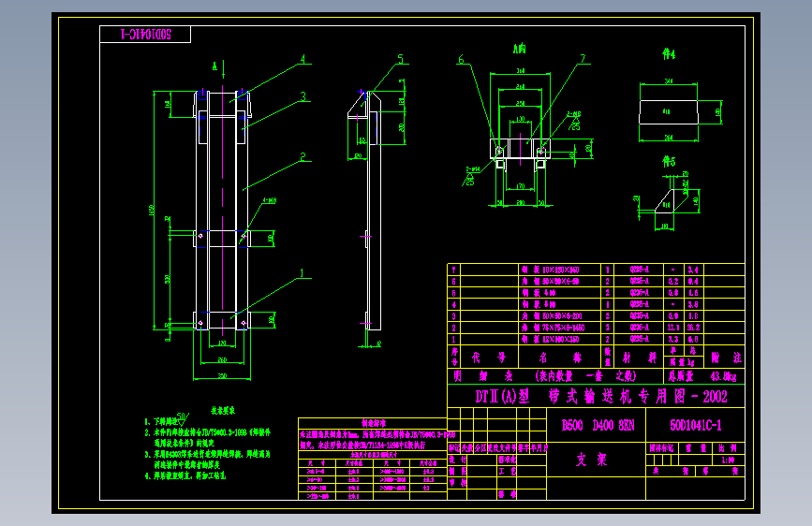Viewport: 812px width, 526px height.
Task: Click the 1850 overall height dimension
Action: coord(152,211)
